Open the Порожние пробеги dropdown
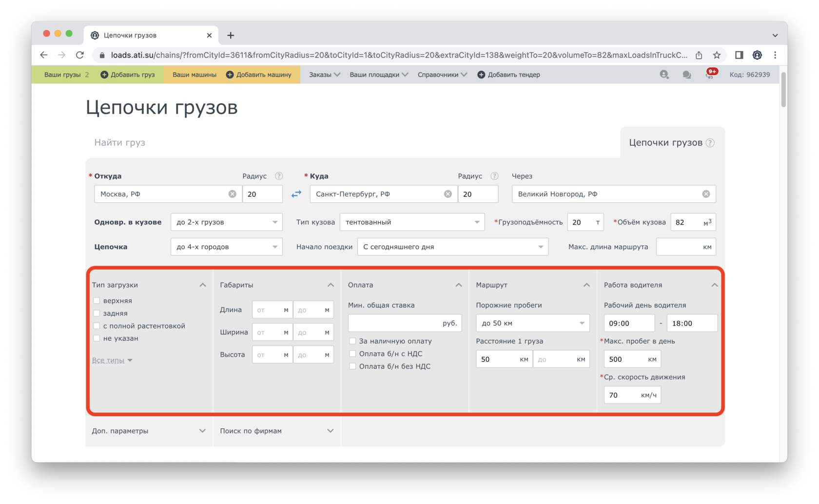Image resolution: width=819 pixels, height=504 pixels. point(533,323)
